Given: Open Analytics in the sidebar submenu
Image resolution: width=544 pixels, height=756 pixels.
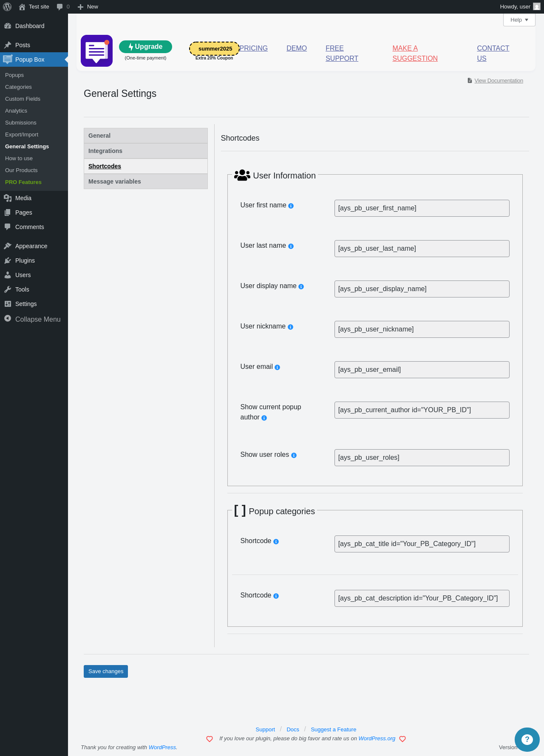Looking at the screenshot, I should click(x=16, y=110).
